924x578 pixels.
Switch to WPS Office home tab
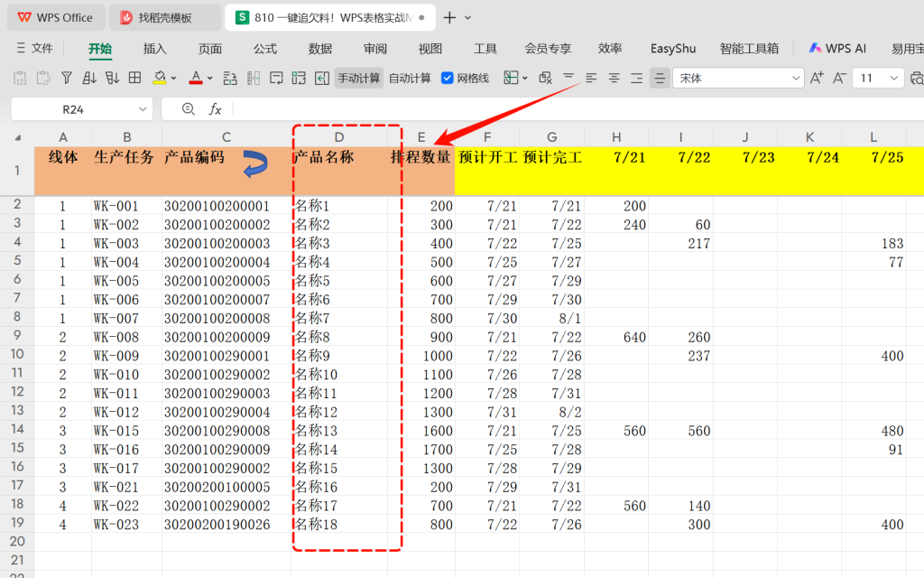56,18
